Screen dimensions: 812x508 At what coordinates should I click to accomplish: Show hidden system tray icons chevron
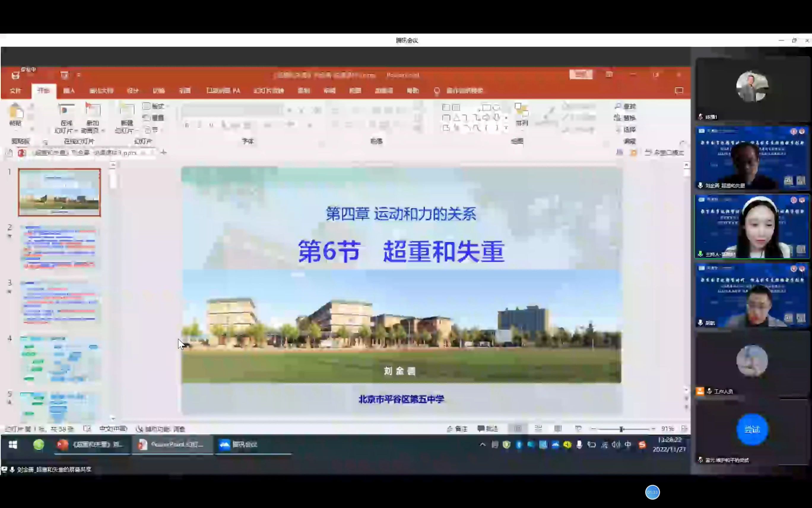click(482, 445)
